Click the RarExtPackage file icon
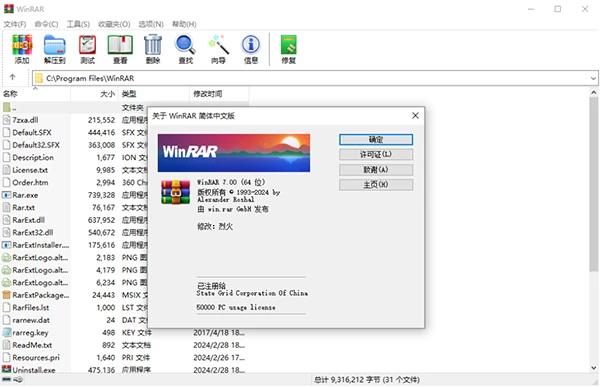Screen dimensions: 600x387 pos(7,295)
